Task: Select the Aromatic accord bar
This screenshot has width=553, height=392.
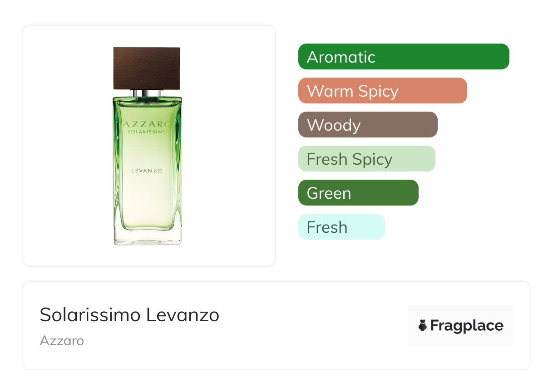Action: 403,57
